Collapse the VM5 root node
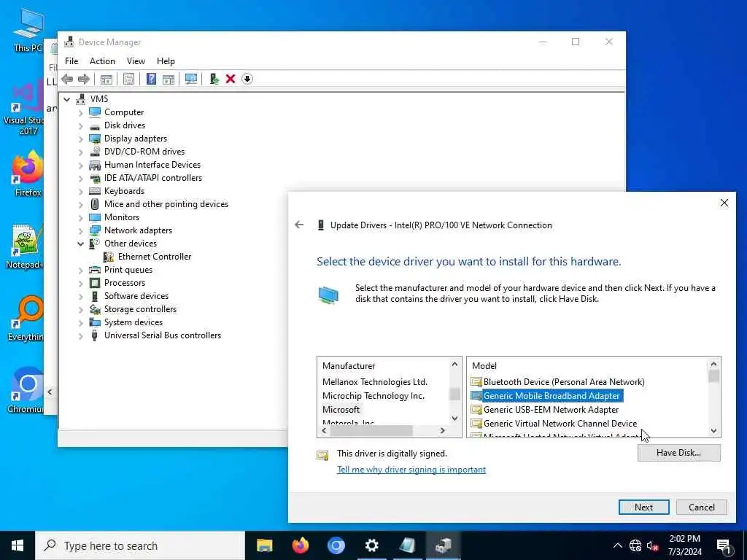747x560 pixels. coord(67,99)
